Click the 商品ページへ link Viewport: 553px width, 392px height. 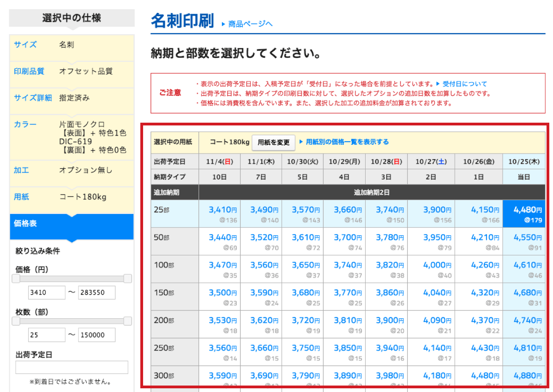[250, 24]
